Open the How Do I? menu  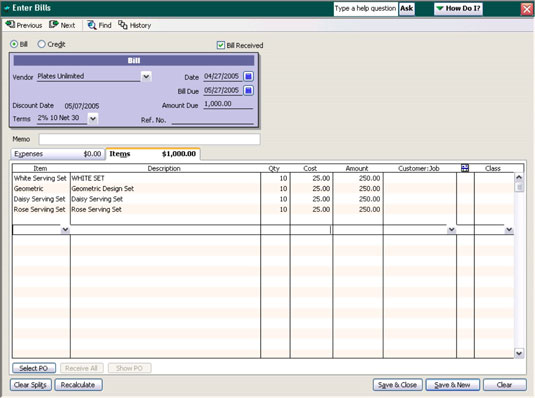coord(458,8)
